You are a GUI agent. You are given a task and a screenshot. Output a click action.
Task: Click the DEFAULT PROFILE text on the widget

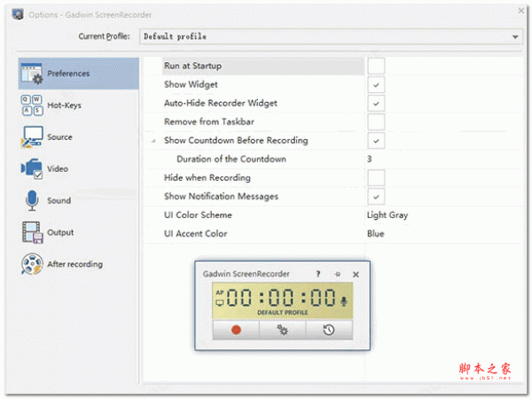pyautogui.click(x=283, y=312)
